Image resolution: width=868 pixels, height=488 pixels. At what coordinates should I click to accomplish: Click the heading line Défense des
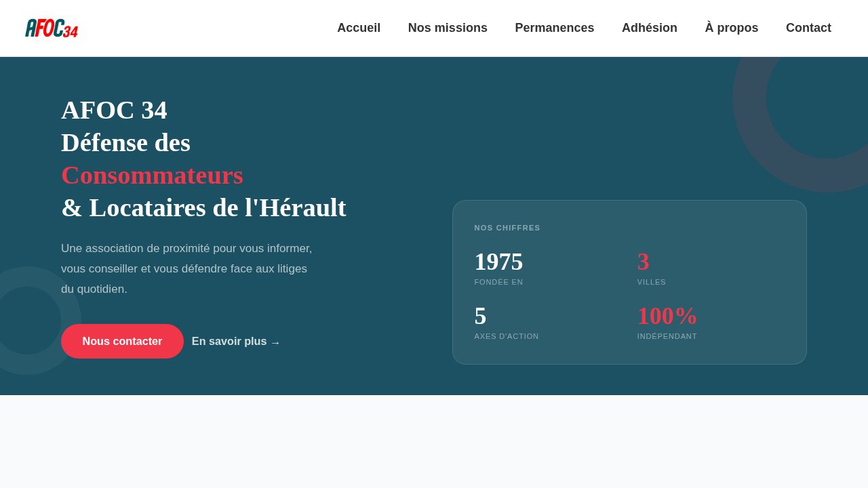pos(125,142)
